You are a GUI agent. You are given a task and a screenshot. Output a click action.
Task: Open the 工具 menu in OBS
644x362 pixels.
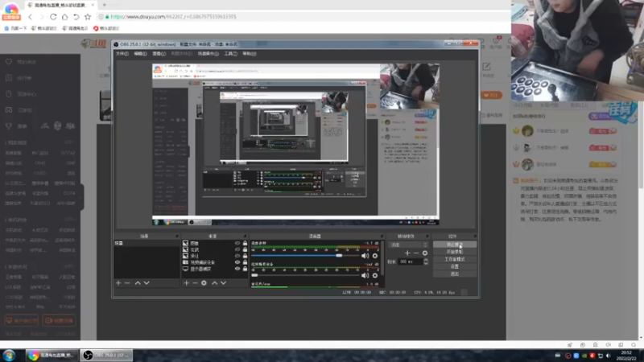pyautogui.click(x=230, y=54)
